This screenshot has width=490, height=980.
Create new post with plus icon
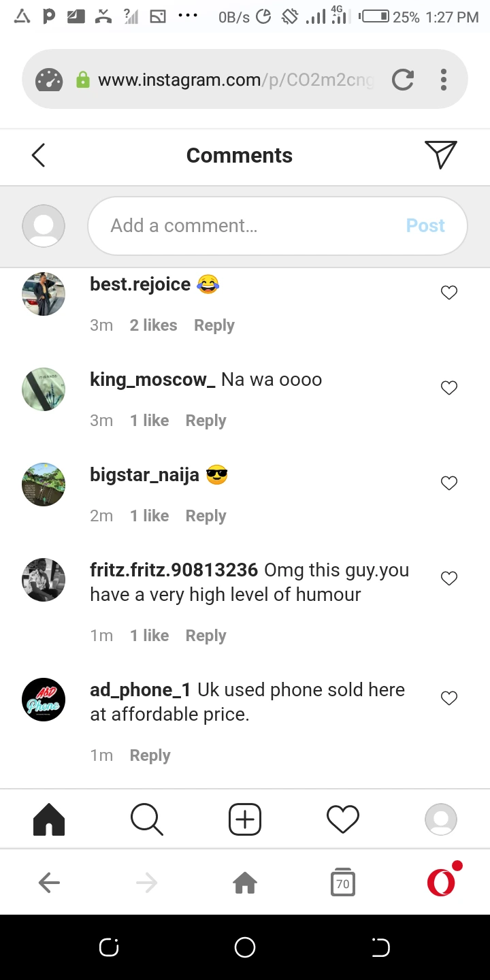click(245, 819)
